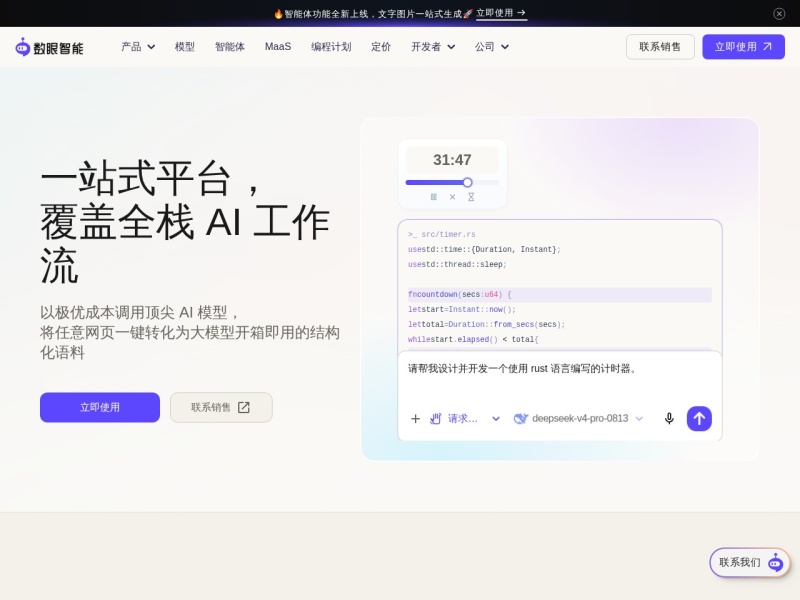Image resolution: width=800 pixels, height=600 pixels.
Task: Expand the 请求 mode dropdown chevron
Action: [495, 419]
